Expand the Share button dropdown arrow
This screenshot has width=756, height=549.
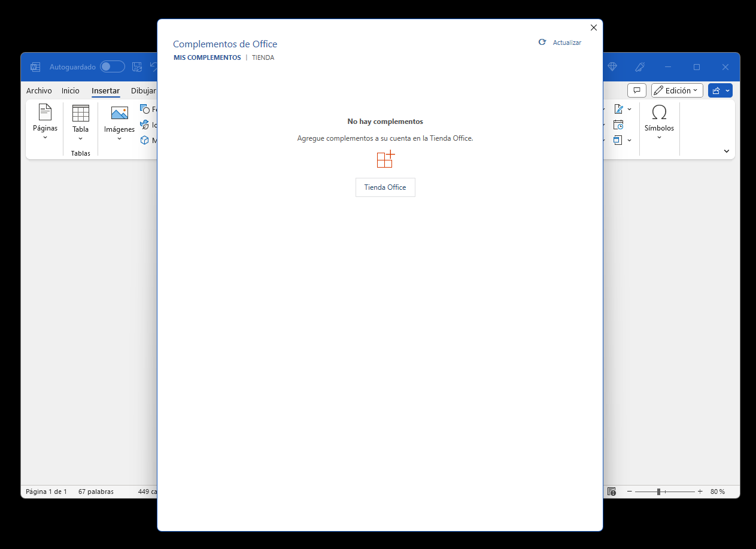(x=728, y=90)
